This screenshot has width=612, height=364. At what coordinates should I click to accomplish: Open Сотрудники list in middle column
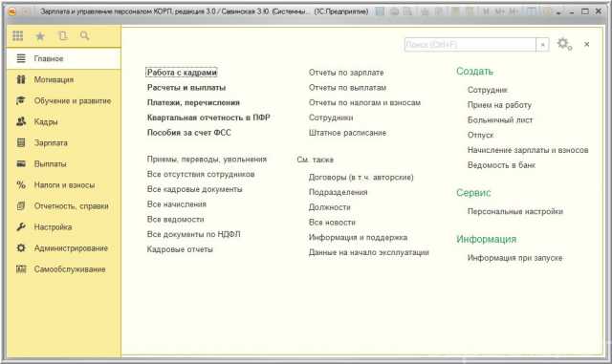coord(331,118)
